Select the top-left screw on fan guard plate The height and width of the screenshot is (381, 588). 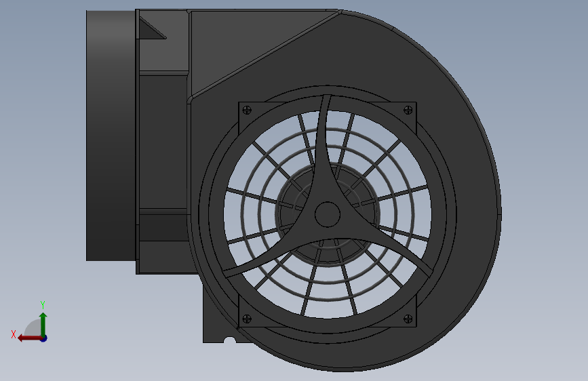click(247, 111)
